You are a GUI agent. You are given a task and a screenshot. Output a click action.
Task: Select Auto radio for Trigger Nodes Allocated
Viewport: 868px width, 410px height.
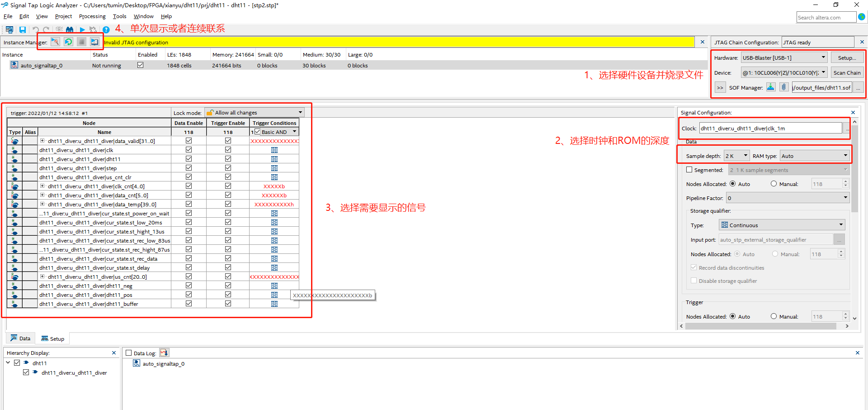click(x=732, y=316)
